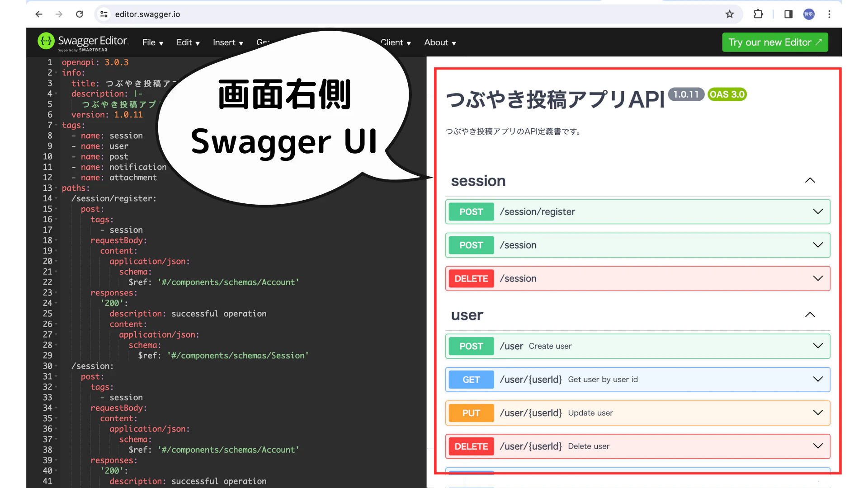Click the 'version: 1.0.11' code line
Viewport: 868px width, 488px height.
[x=107, y=115]
